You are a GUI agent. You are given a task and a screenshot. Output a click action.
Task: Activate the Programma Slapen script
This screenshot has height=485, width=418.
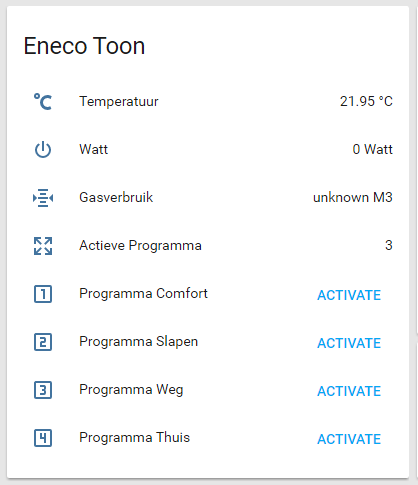click(x=349, y=343)
